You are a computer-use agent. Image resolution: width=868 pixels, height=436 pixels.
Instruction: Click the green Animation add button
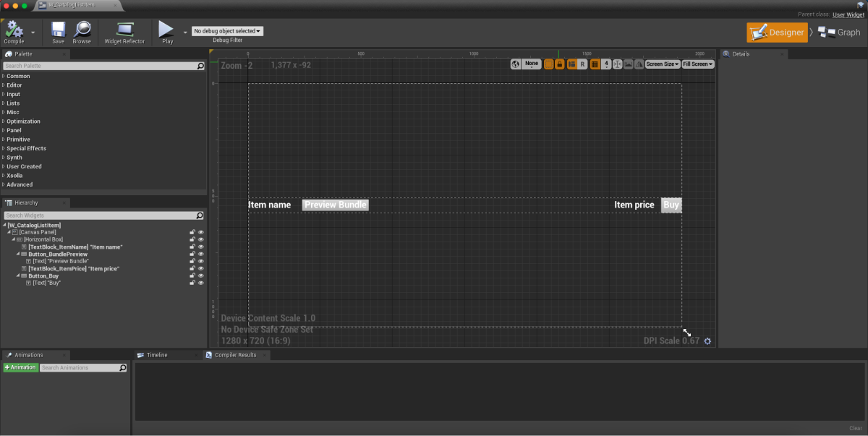point(20,368)
